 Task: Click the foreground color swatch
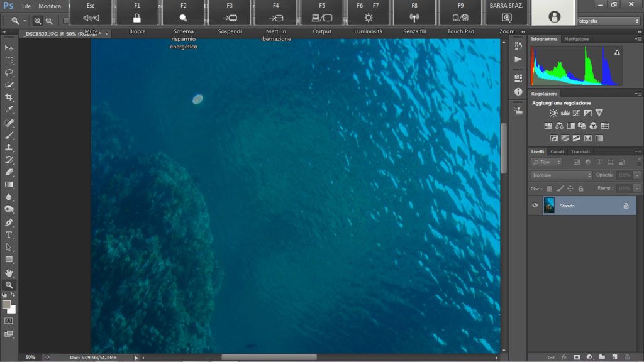tap(6, 305)
